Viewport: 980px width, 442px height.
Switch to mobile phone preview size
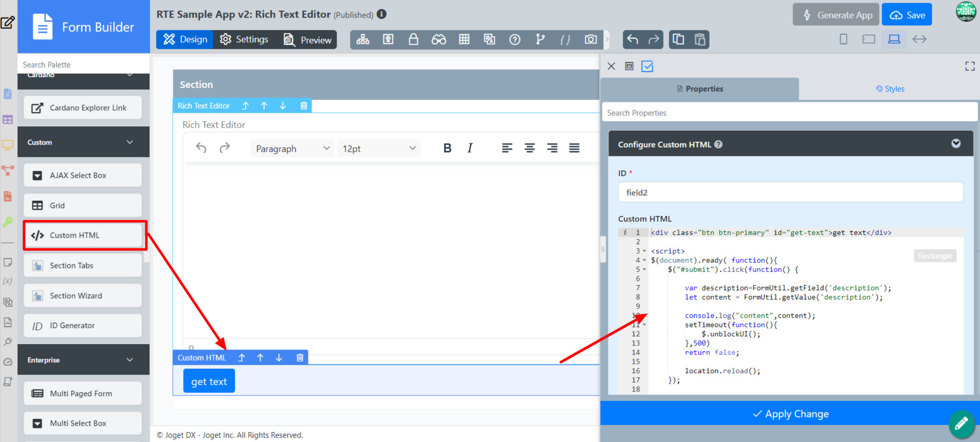843,39
